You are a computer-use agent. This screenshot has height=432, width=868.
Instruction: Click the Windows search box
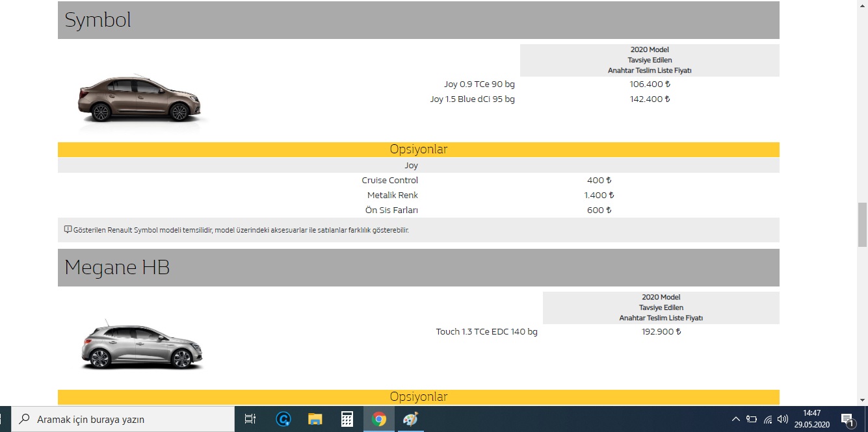click(124, 419)
